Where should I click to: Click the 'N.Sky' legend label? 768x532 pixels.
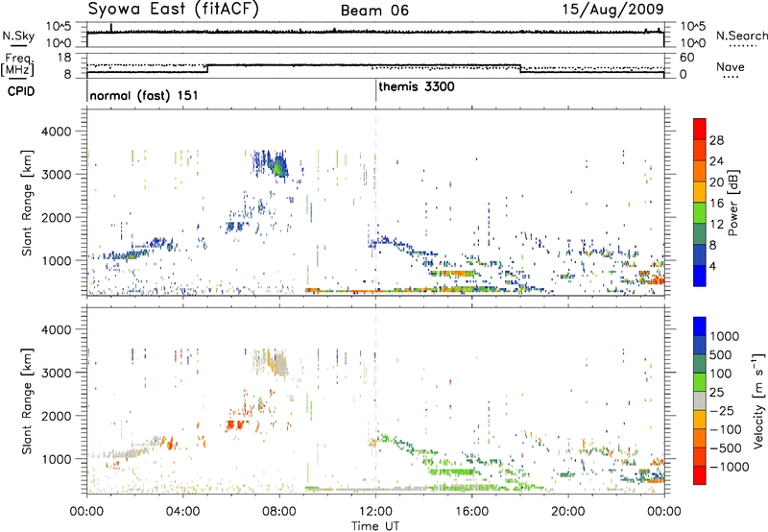tap(18, 36)
